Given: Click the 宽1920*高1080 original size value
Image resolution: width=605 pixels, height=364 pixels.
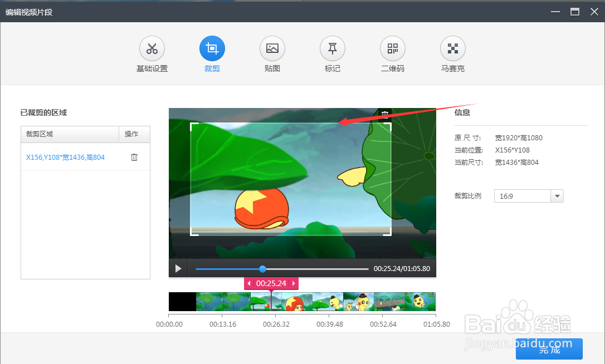Looking at the screenshot, I should point(519,138).
